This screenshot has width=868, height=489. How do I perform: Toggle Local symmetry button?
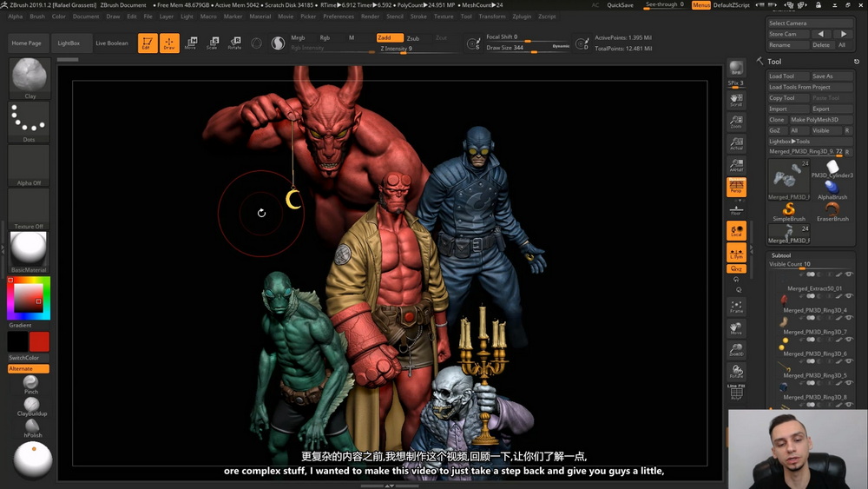[x=736, y=230]
